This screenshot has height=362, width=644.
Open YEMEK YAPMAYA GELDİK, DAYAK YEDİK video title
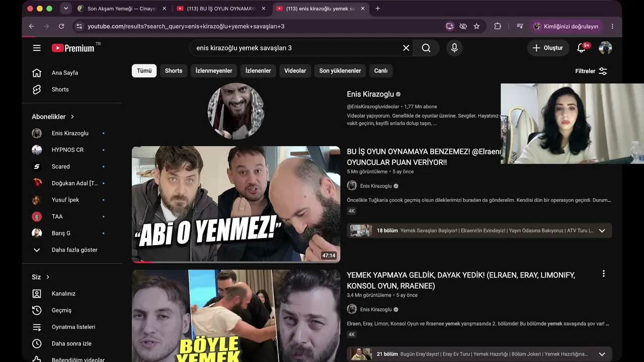pos(461,281)
